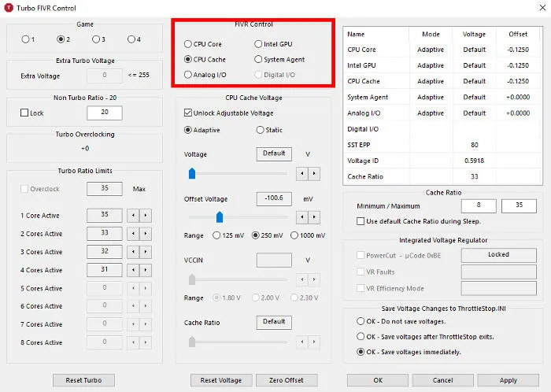This screenshot has height=392, width=551.
Task: Click the Locked PowerCut button
Action: point(498,255)
